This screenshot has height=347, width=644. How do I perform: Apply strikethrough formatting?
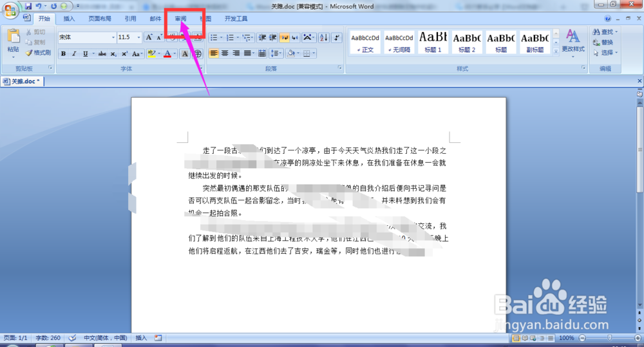click(102, 54)
